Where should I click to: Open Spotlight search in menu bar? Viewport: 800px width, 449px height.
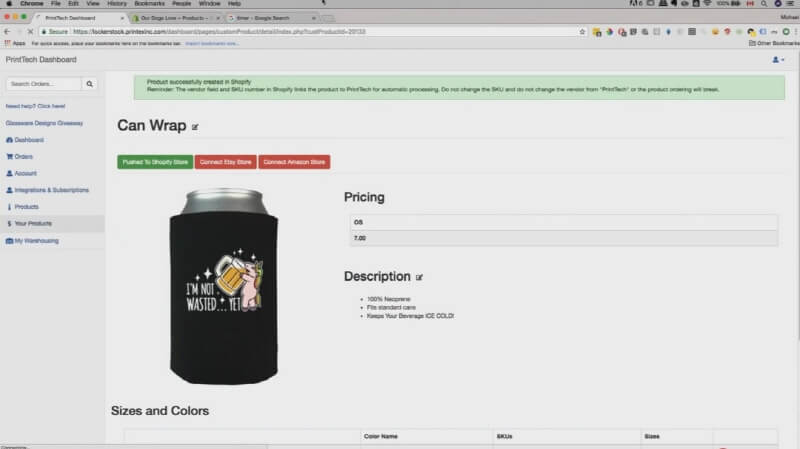tap(764, 4)
